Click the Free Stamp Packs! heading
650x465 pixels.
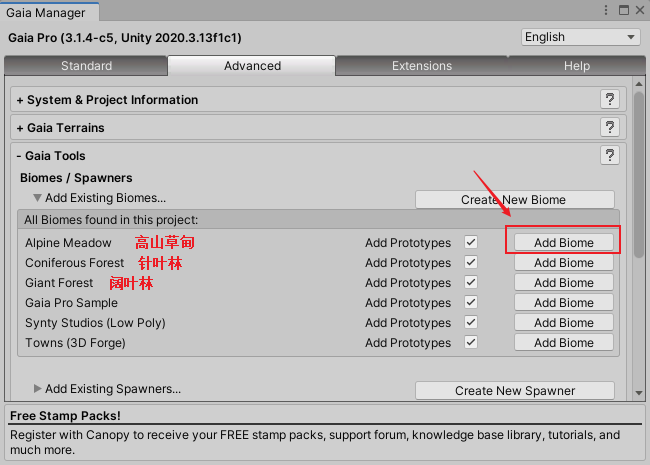65,415
